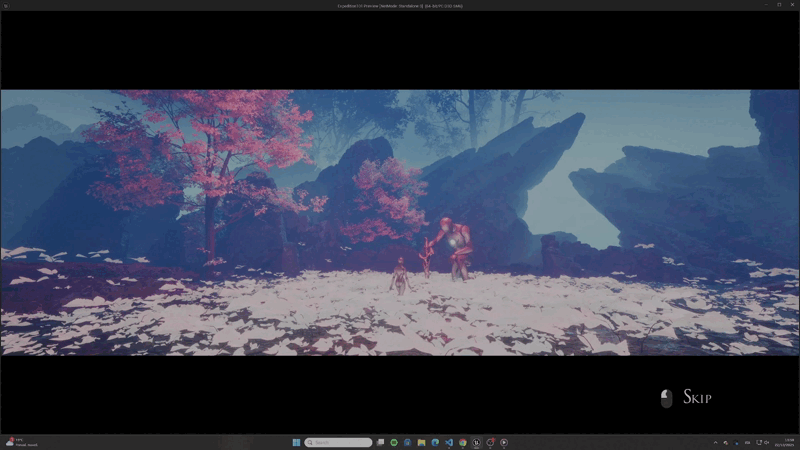Viewport: 800px width, 450px height.
Task: Toggle the volume speaker icon
Action: coord(766,442)
